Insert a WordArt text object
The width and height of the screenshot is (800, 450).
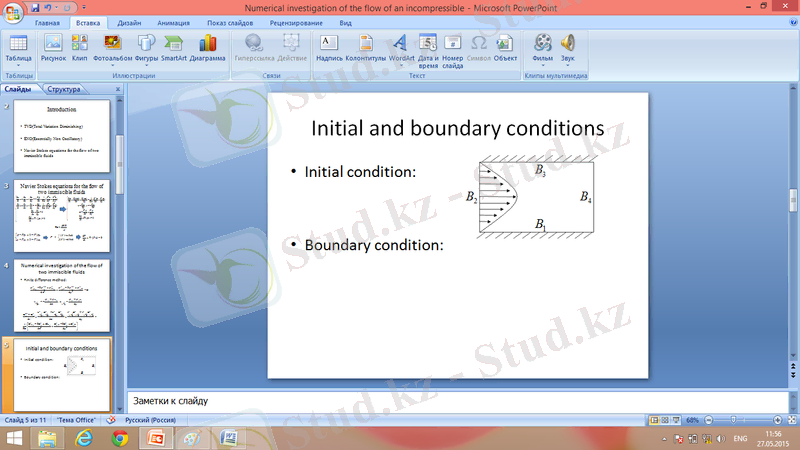[x=400, y=47]
